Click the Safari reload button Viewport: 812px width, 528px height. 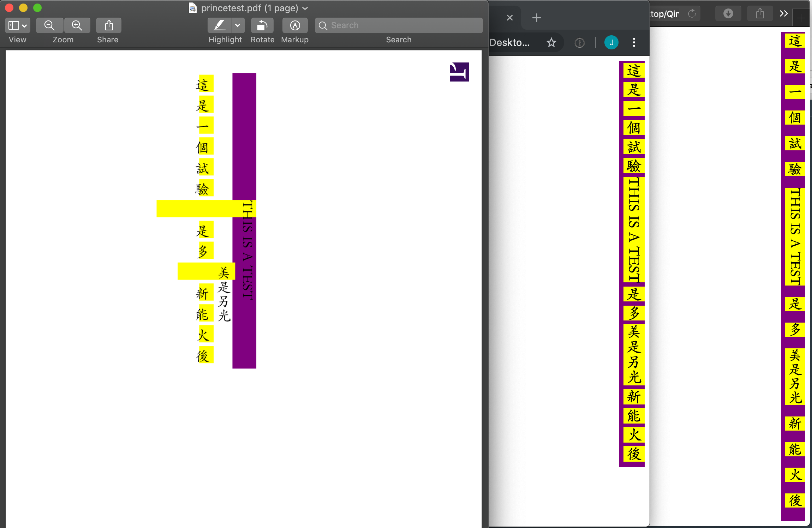[x=692, y=14]
